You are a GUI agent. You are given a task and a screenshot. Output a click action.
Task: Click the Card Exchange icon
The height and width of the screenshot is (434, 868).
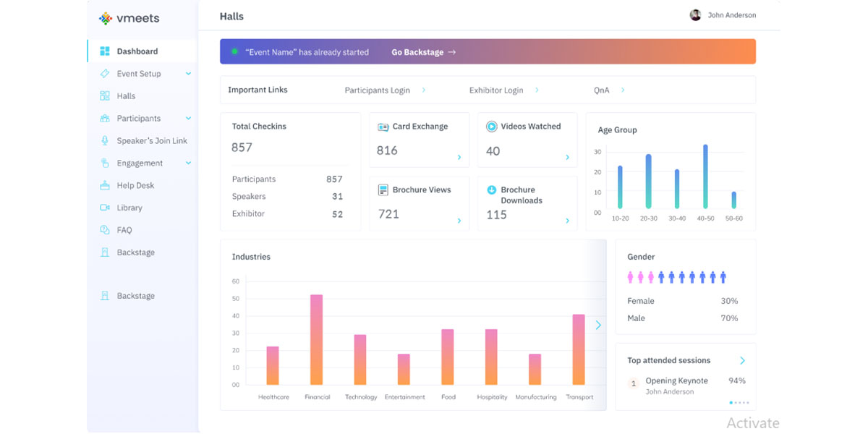pos(383,127)
